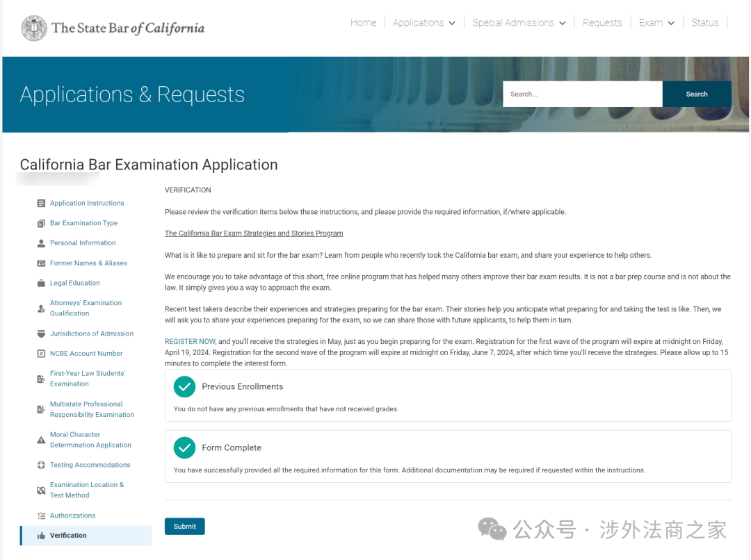Click the State Bar of California seal logo
The width and height of the screenshot is (751, 560).
pos(34,28)
